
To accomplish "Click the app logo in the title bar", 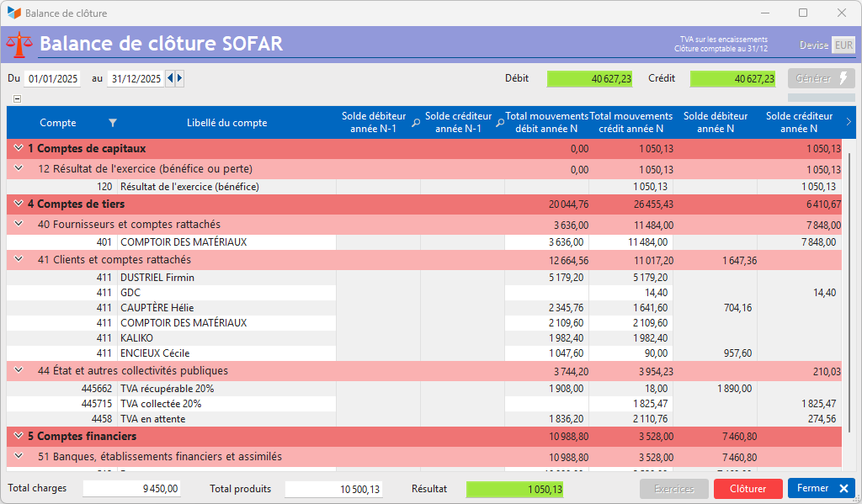I will coord(13,13).
